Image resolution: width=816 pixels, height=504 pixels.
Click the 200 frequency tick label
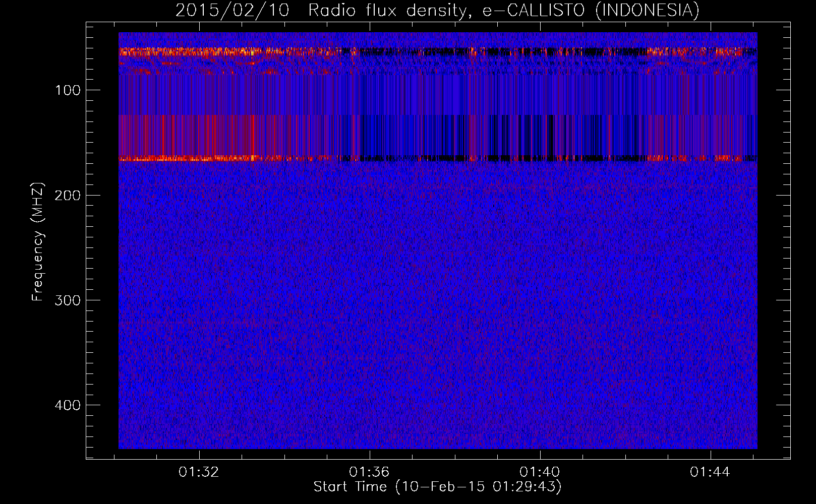[68, 196]
